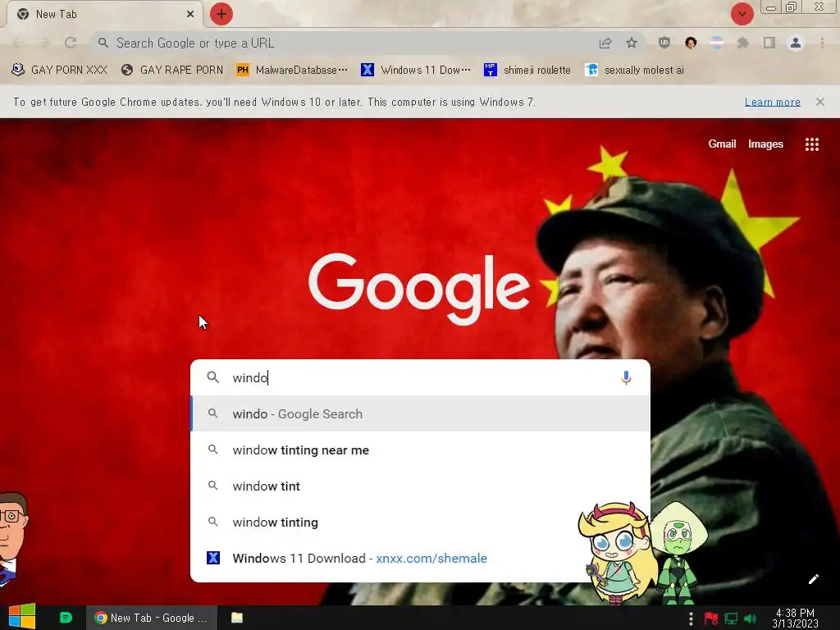Open File Explorer from the taskbar

(237, 618)
